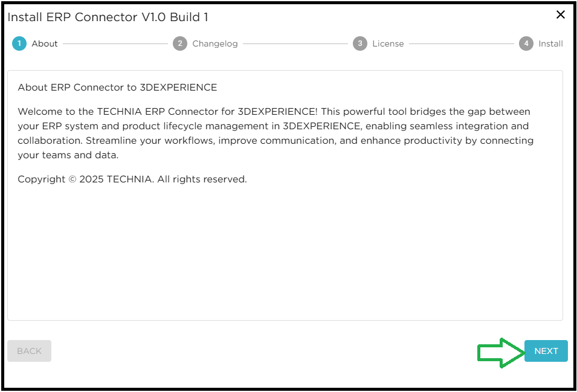Screen dimensions: 577x392
Task: Click the step 2 circle icon
Action: pos(180,43)
